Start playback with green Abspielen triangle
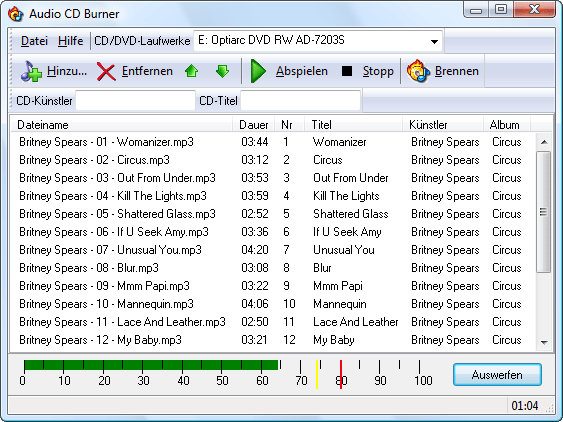Viewport: 563px width, 422px height. (258, 71)
